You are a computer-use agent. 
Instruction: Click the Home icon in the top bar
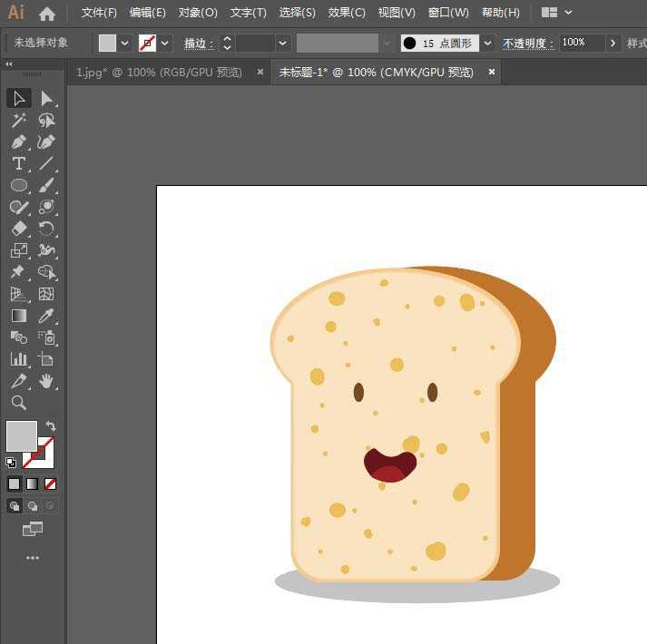[47, 14]
